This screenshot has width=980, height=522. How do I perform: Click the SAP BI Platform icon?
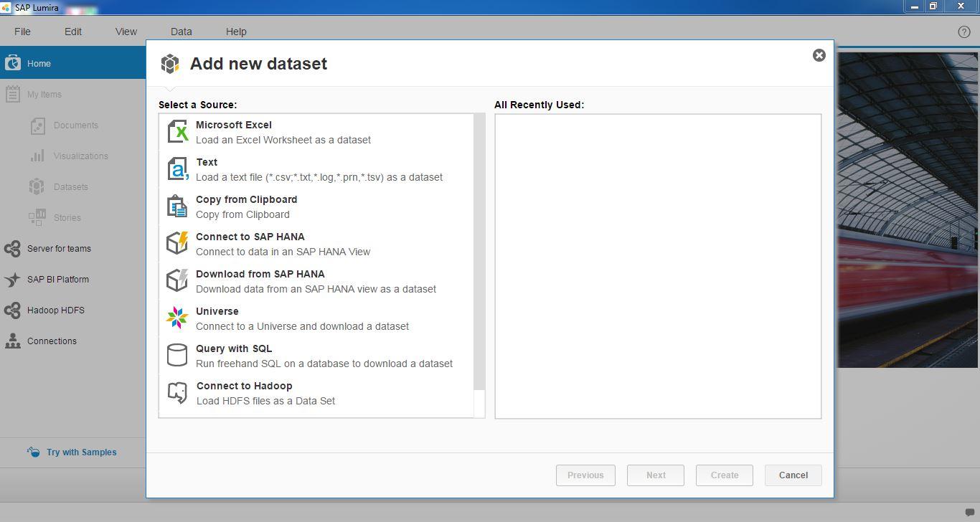click(x=12, y=280)
